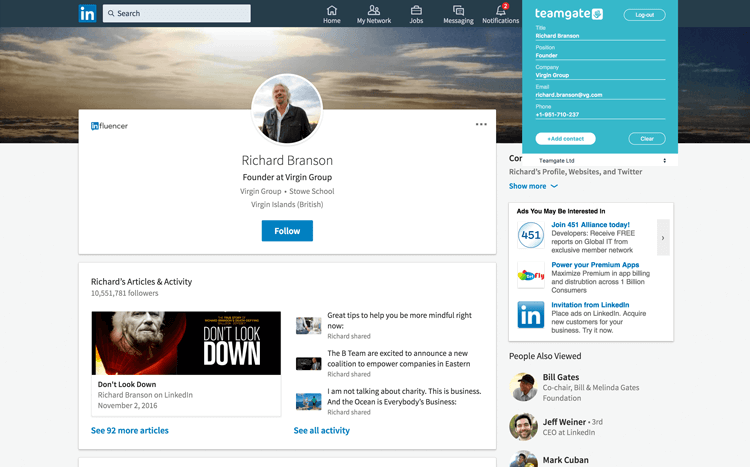Click Virgin Group under the headline
Viewport: 750px width, 467px height.
tap(260, 191)
